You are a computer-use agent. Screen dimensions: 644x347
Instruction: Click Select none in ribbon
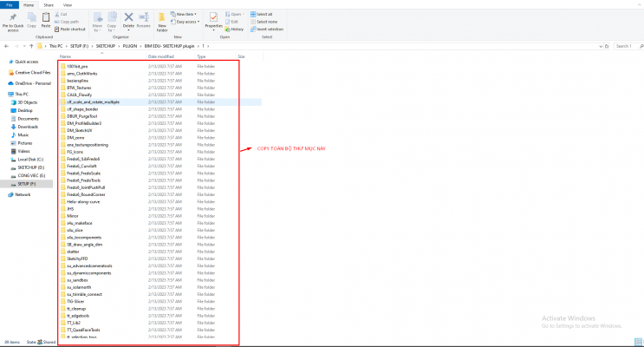[x=265, y=22]
